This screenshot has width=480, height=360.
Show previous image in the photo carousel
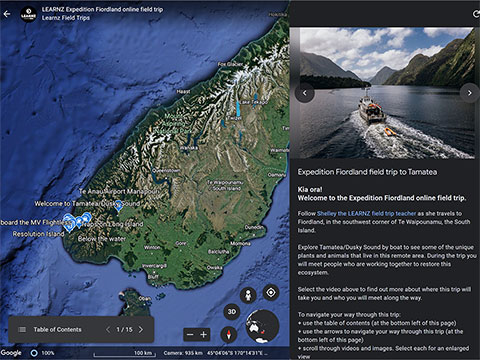pyautogui.click(x=304, y=93)
